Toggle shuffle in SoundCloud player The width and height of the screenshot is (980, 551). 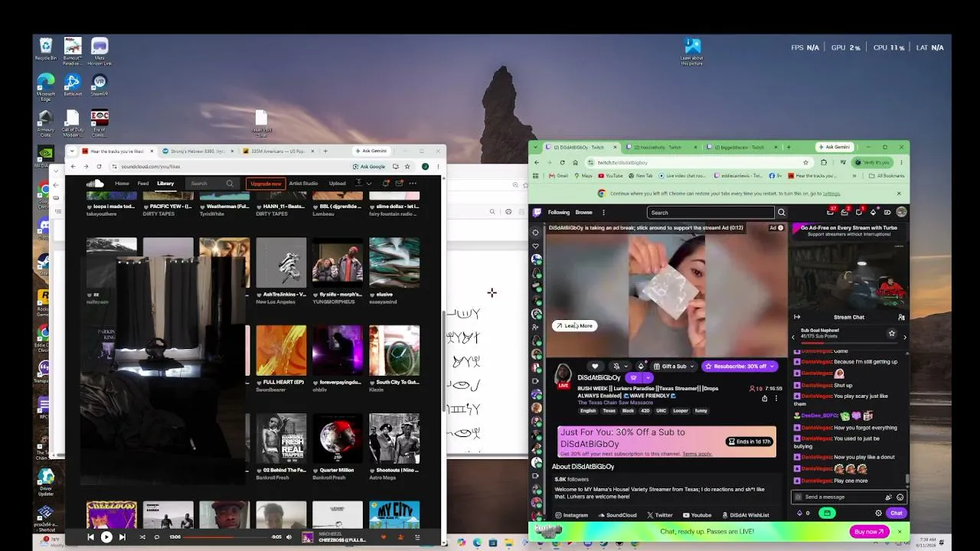pyautogui.click(x=142, y=537)
